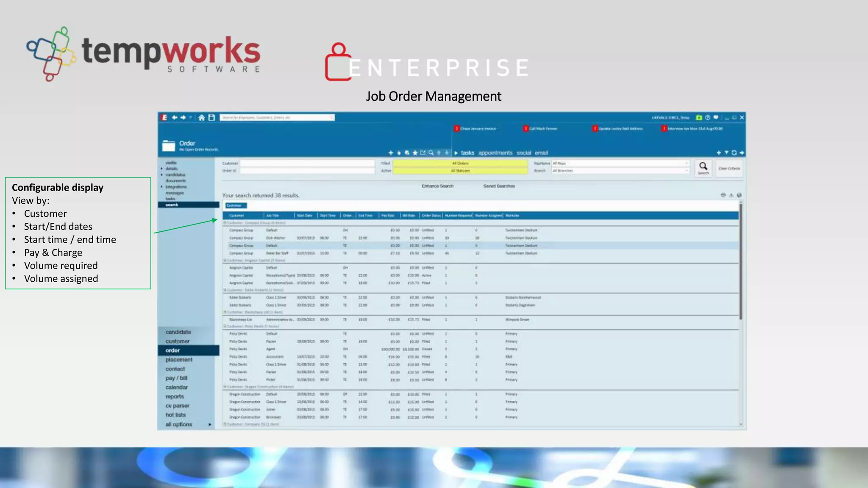This screenshot has height=488, width=868.
Task: Click the globe icon above results grid
Action: tap(739, 195)
